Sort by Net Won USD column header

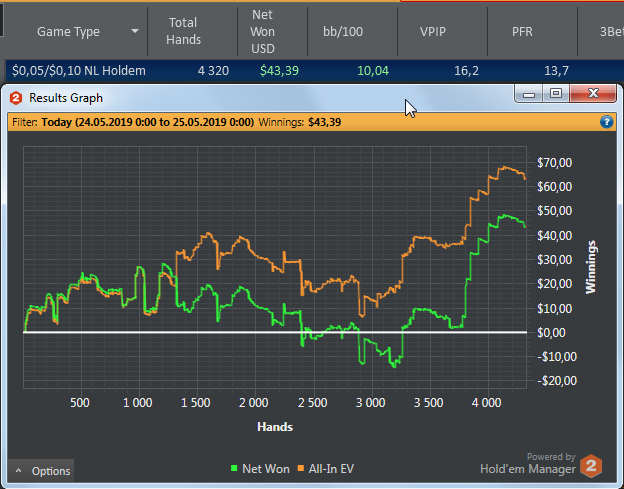pyautogui.click(x=263, y=31)
